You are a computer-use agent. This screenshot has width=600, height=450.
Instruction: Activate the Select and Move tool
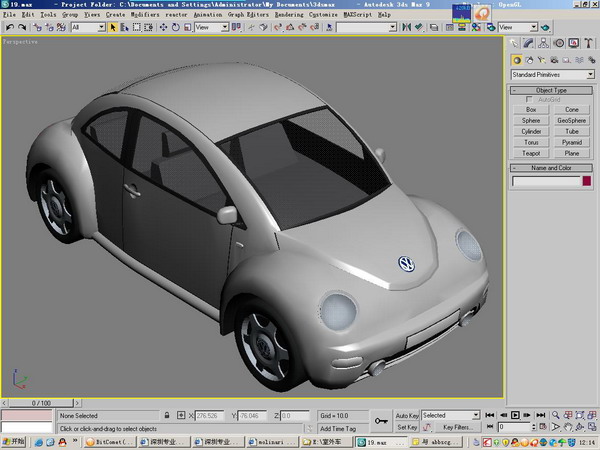point(163,28)
